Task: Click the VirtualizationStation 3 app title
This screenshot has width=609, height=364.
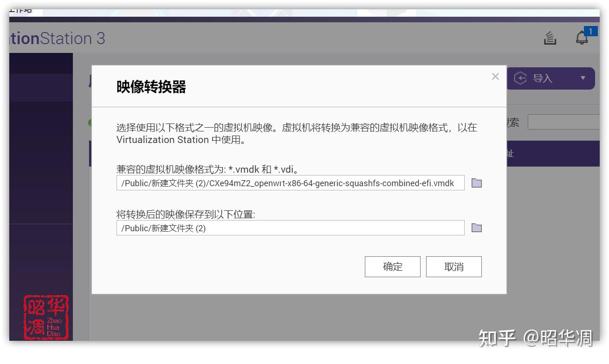Action: coord(57,38)
